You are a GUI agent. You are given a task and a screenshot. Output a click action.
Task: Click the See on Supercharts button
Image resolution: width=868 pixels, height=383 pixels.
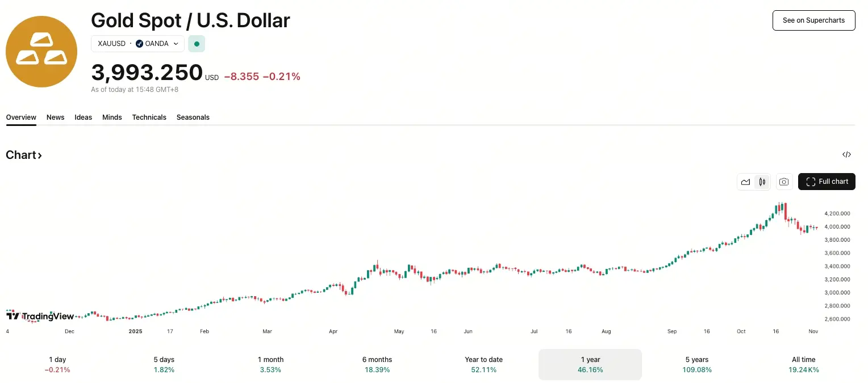(813, 20)
